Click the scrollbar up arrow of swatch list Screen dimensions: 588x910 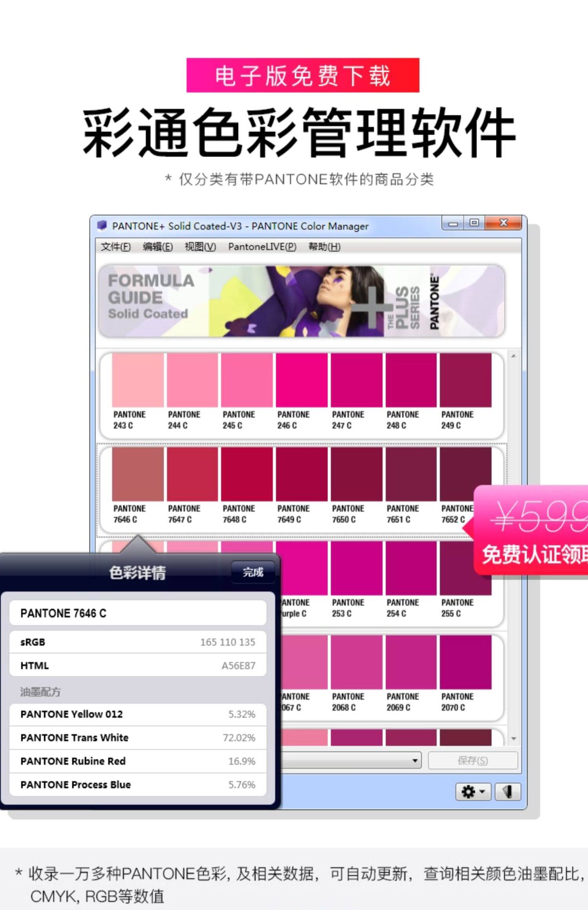coord(514,356)
